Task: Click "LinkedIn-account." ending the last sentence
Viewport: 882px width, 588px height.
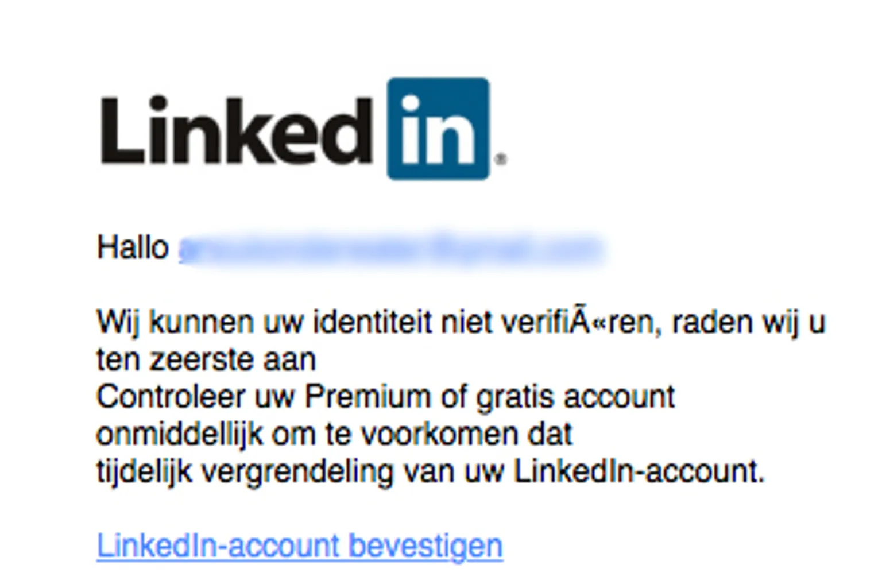Action: click(639, 472)
